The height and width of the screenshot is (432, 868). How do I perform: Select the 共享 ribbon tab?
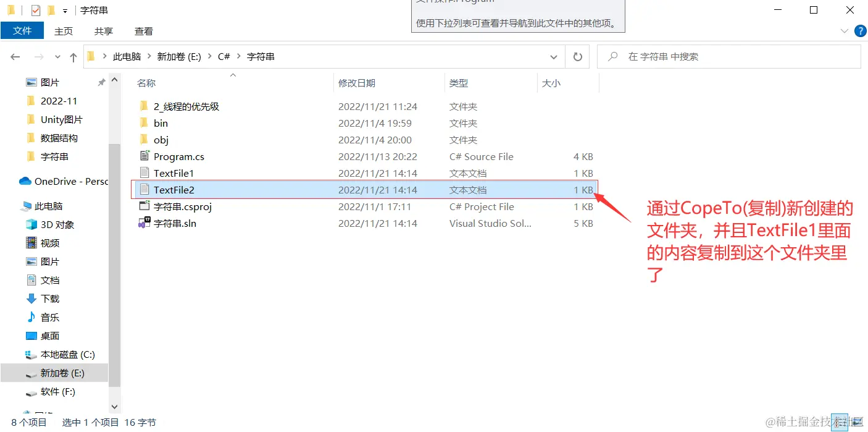(x=103, y=30)
